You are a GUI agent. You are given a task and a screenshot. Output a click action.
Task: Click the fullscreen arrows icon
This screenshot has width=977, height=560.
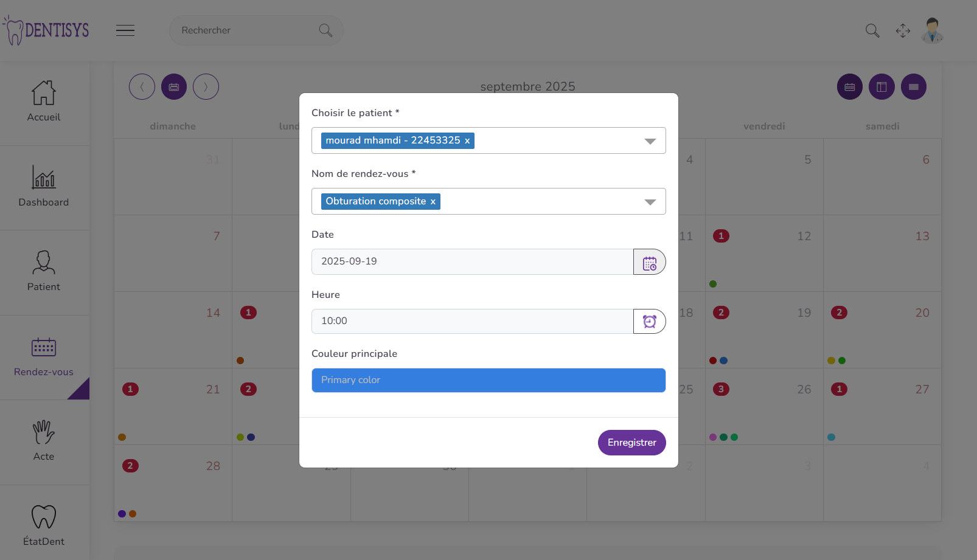(903, 30)
